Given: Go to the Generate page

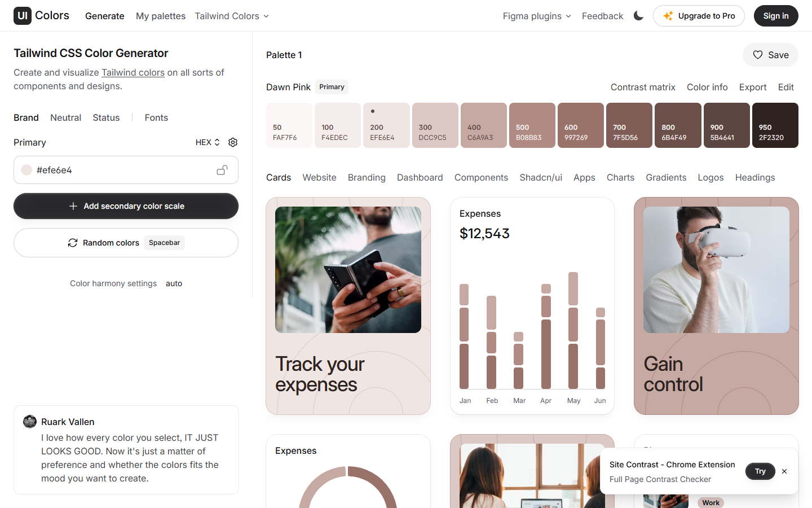Looking at the screenshot, I should tap(105, 16).
